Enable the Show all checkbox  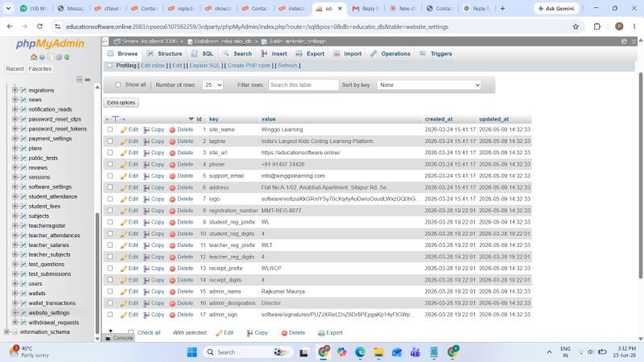pos(118,85)
